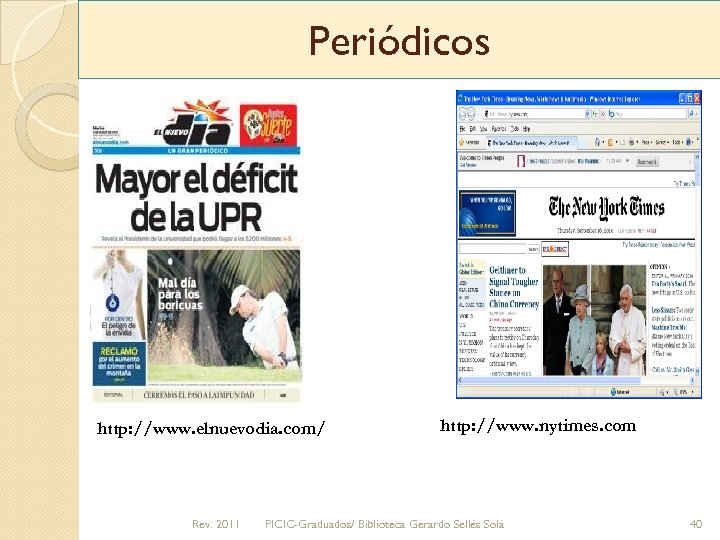This screenshot has height=540, width=720.
Task: Click the blue Help icon in the command bar
Action: 689,143
